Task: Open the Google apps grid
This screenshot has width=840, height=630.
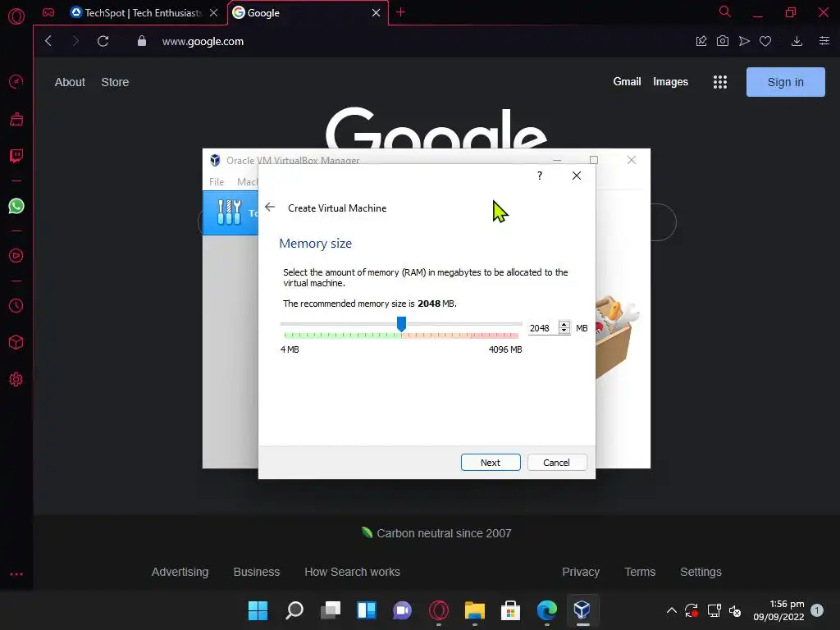Action: 720,82
